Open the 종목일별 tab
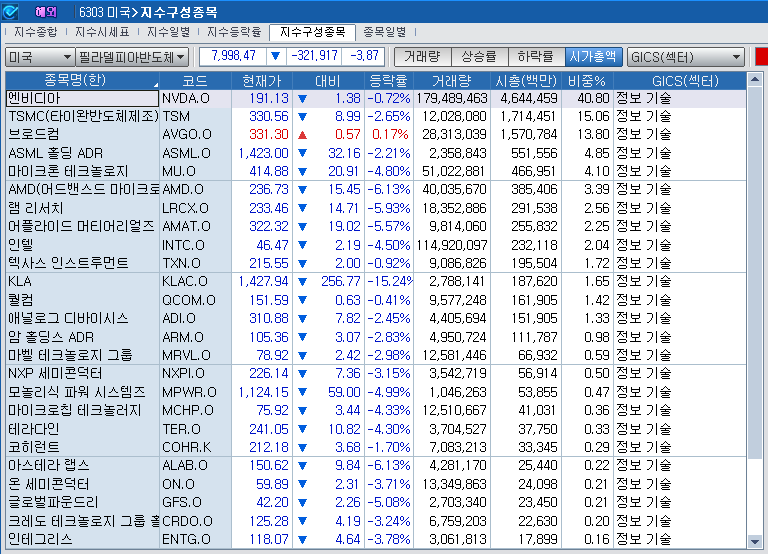768x554 pixels. [x=384, y=32]
